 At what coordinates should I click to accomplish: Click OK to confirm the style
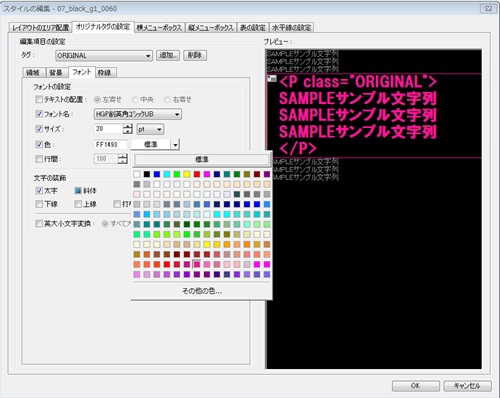[416, 386]
